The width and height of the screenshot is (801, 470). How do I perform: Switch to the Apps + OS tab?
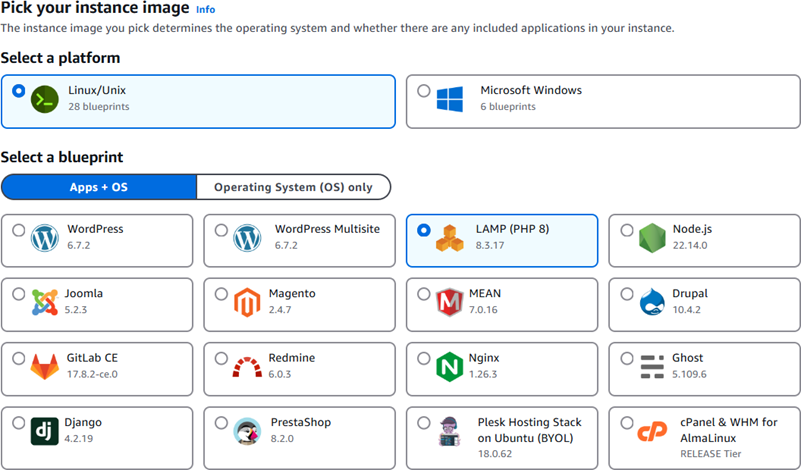(x=99, y=187)
